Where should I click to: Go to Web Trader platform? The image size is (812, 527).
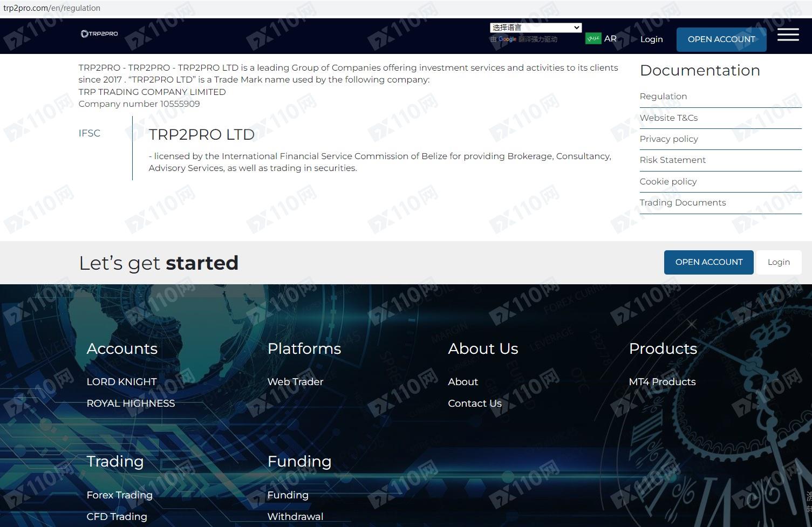click(x=295, y=382)
